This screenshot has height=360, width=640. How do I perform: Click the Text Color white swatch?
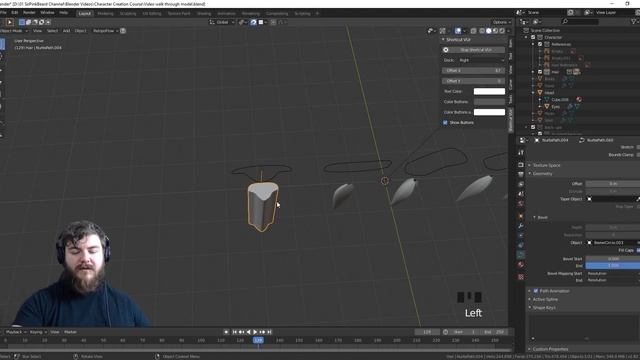coord(489,91)
